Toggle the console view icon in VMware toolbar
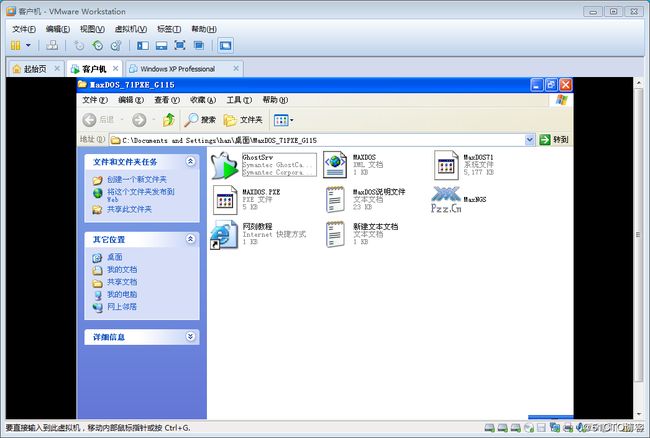Viewport: 650px width, 438px height. (226, 45)
